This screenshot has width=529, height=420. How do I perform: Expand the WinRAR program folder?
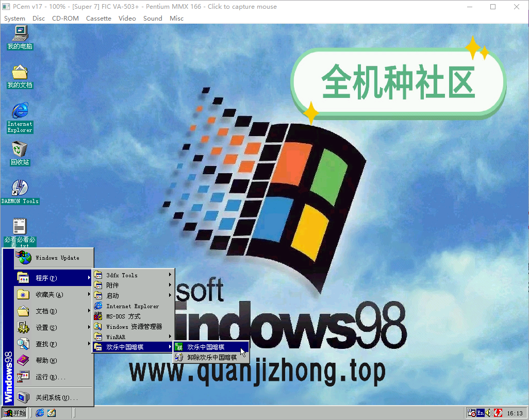click(x=133, y=337)
